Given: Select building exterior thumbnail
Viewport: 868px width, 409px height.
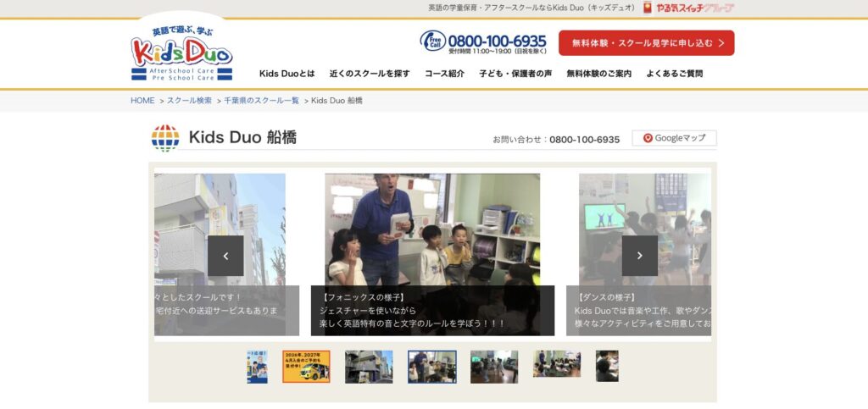Looking at the screenshot, I should point(369,367).
